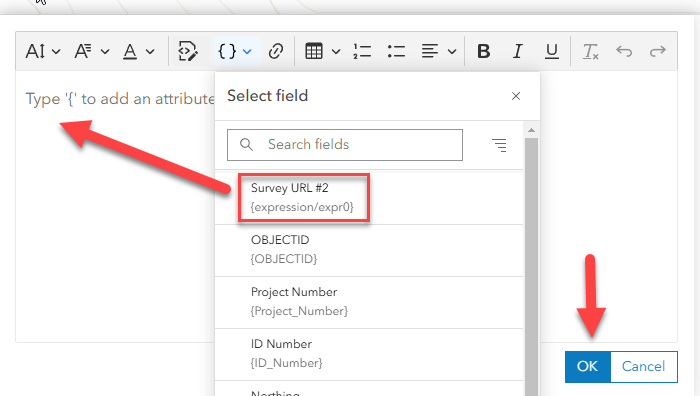Open the font size tool
700x396 pixels.
[x=35, y=51]
